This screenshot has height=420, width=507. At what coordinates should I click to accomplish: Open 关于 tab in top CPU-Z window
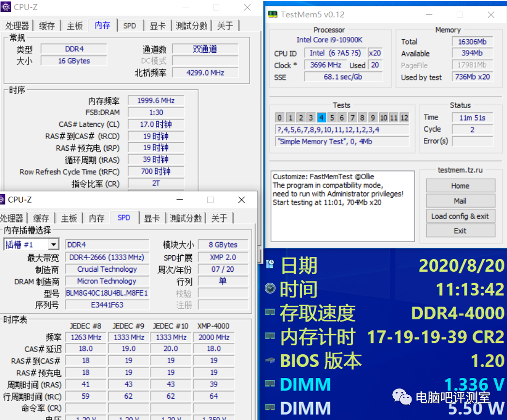pos(225,26)
